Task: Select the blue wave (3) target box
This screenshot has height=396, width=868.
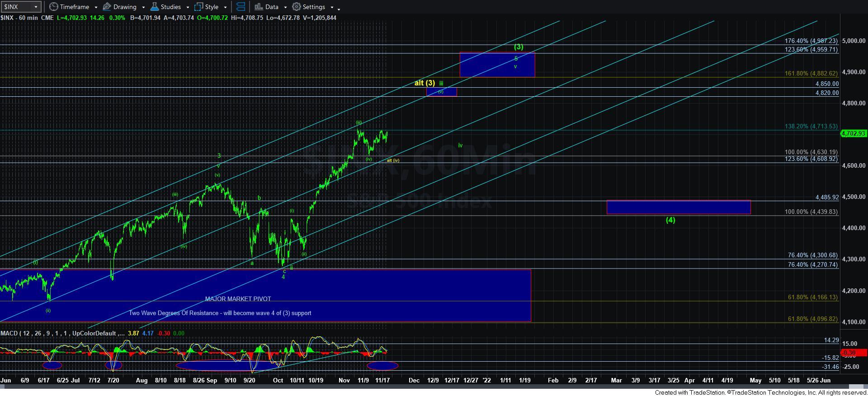Action: 497,65
